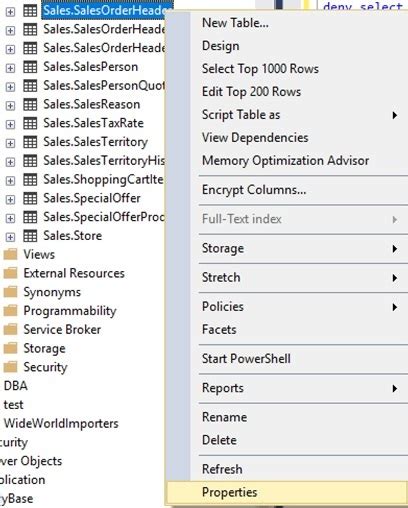
Task: Open the Storage submenu arrow
Action: click(x=395, y=249)
